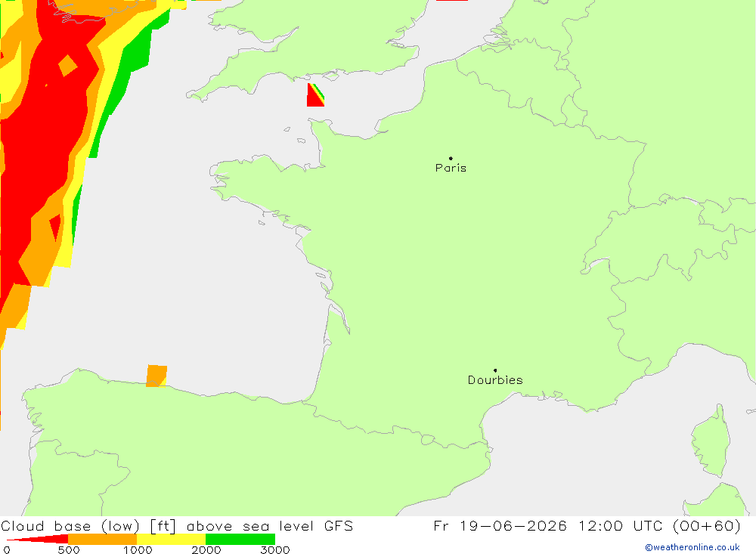This screenshot has height=554, width=756.
Task: Click the orange 500-1000 legend swatch
Action: pos(103,539)
